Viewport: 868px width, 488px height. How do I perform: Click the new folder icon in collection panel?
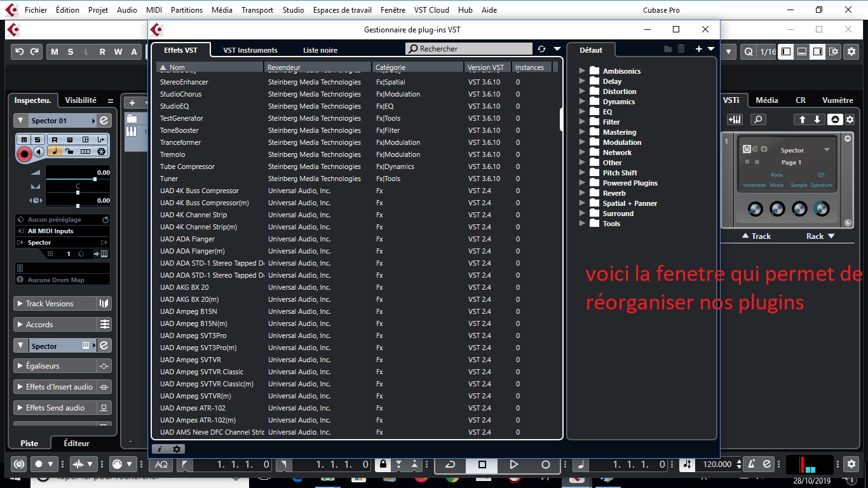point(668,49)
